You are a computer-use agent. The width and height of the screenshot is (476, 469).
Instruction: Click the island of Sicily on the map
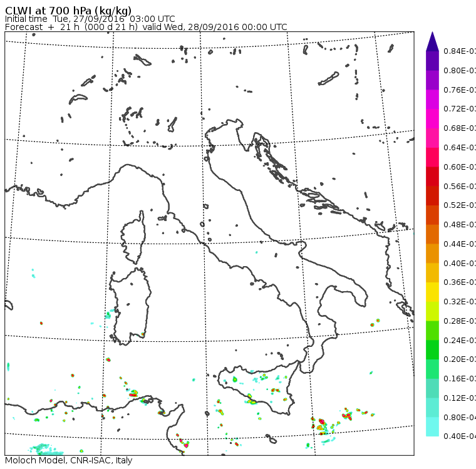tap(258, 387)
